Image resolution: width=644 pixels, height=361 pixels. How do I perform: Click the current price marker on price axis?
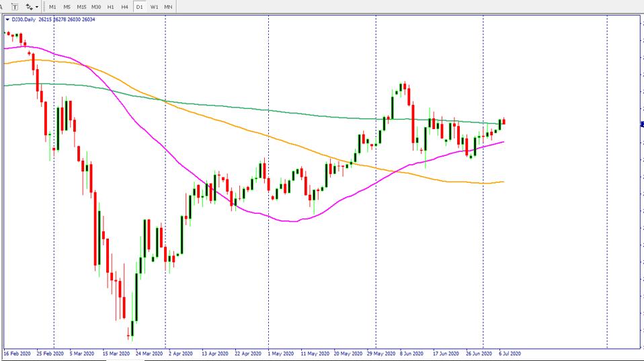click(x=642, y=124)
